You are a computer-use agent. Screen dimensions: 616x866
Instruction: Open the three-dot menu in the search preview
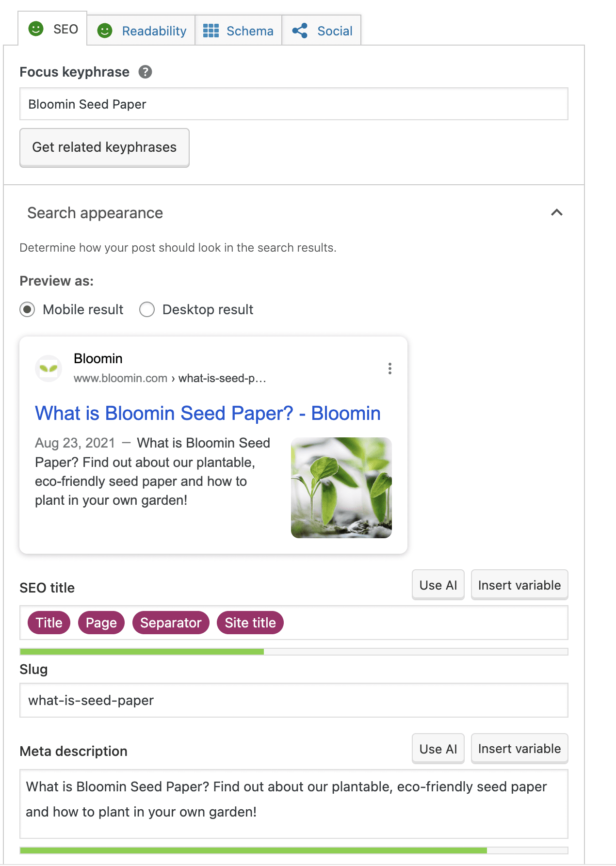coord(389,369)
